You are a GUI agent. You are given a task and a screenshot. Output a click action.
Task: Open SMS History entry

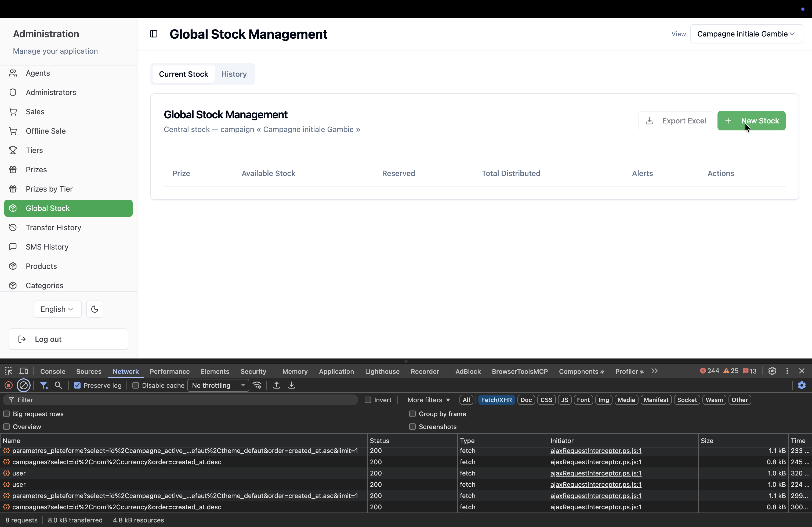pos(68,247)
